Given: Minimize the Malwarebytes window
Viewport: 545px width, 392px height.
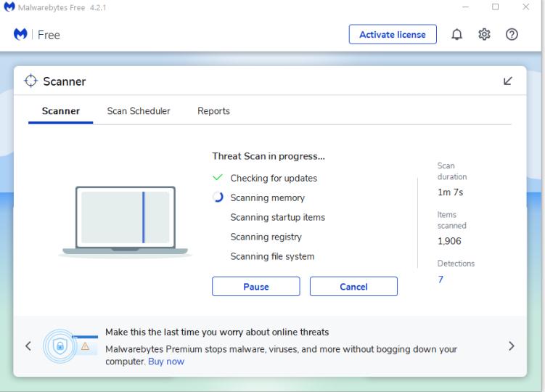Looking at the screenshot, I should [465, 7].
